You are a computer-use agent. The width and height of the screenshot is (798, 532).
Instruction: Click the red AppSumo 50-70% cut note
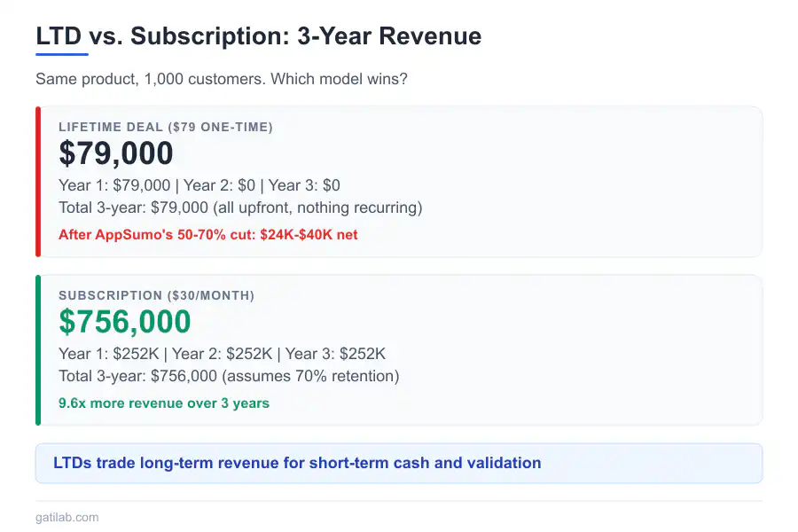coord(208,235)
